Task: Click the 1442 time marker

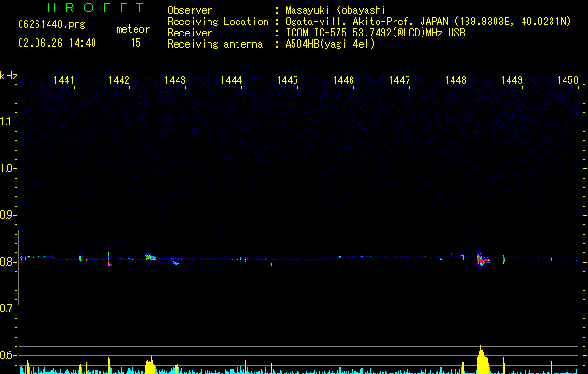Action: tap(119, 80)
